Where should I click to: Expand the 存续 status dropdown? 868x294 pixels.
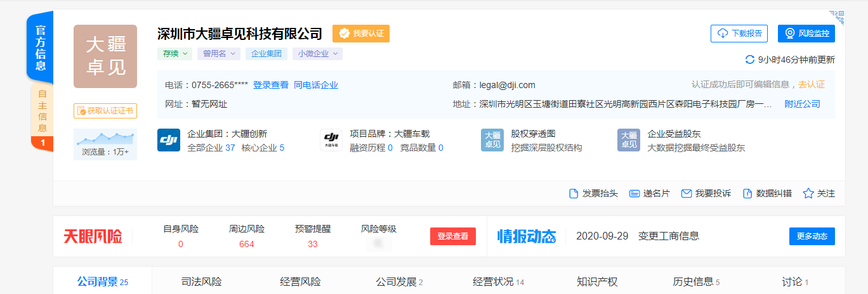point(174,54)
